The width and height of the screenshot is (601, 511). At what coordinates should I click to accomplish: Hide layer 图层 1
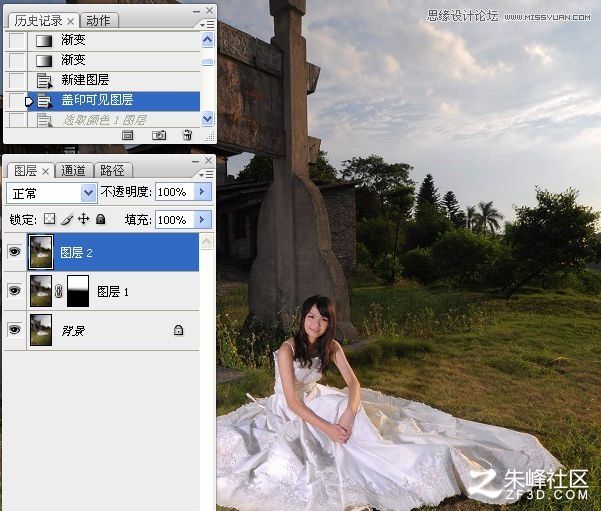point(15,291)
